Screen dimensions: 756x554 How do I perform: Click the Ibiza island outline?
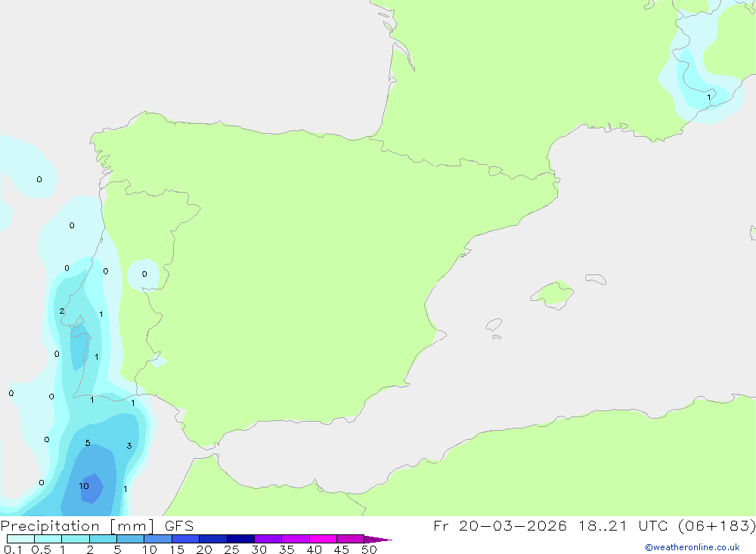coord(494,325)
